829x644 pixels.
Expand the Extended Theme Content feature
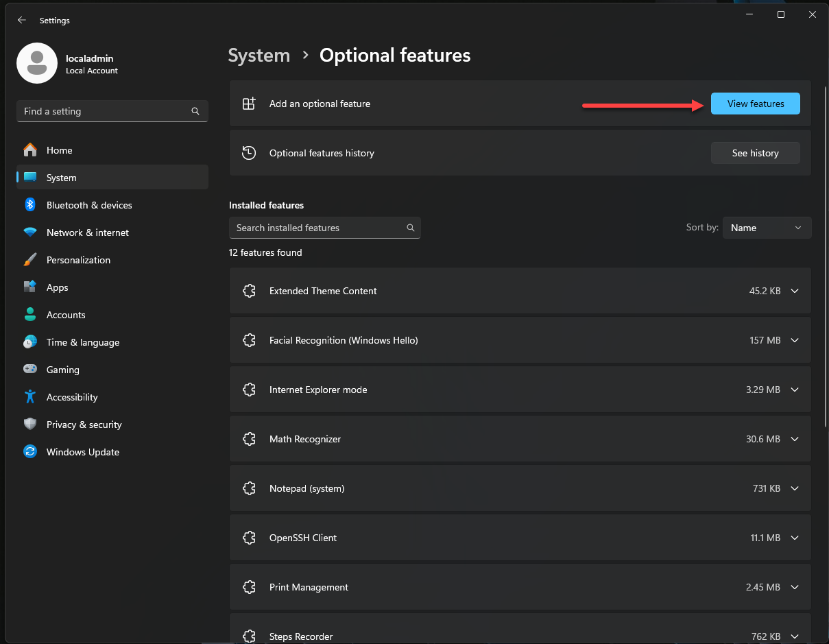pyautogui.click(x=795, y=291)
